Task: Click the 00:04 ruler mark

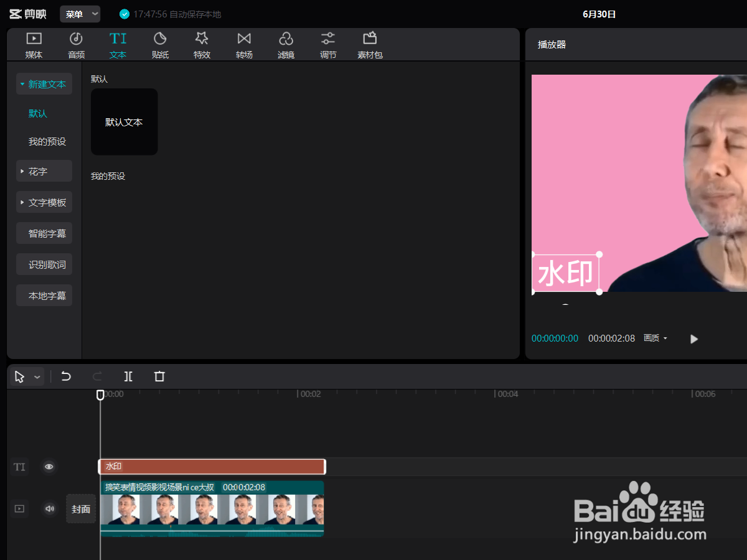Action: (507, 394)
